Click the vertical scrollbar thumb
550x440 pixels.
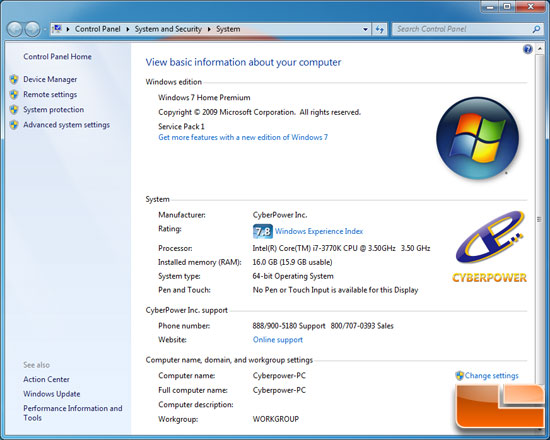coord(539,220)
